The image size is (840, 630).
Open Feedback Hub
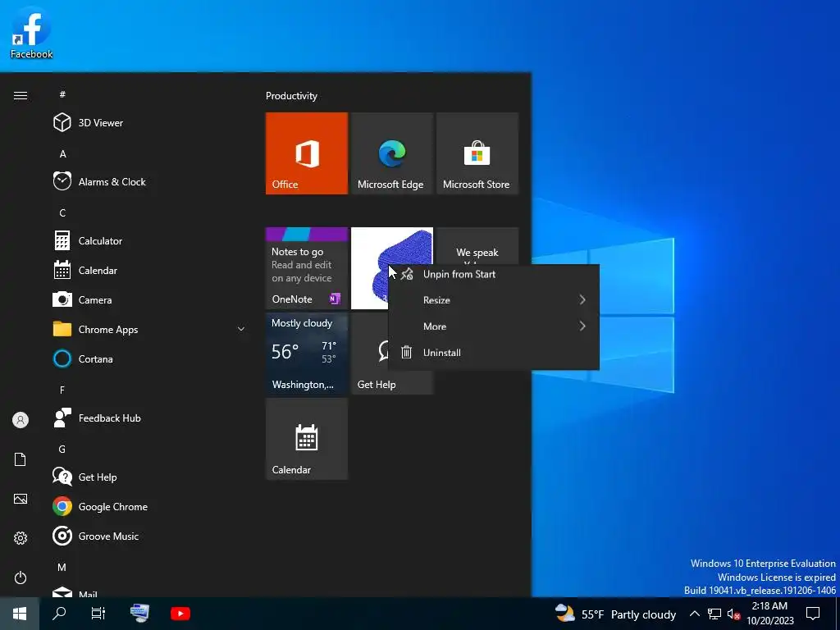109,418
